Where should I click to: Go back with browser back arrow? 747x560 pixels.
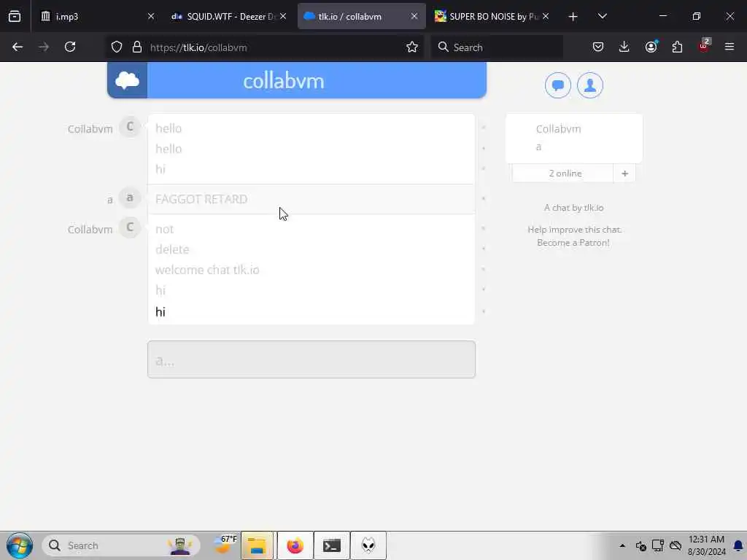18,47
